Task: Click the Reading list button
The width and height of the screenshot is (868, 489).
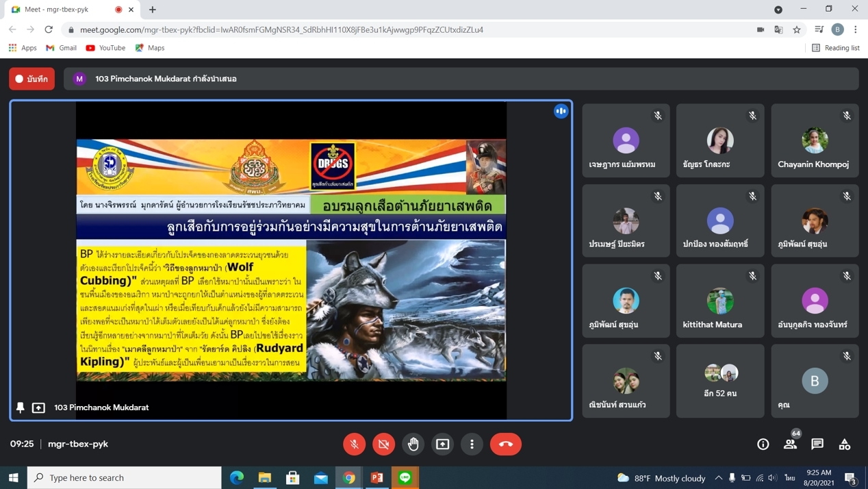Action: click(835, 48)
